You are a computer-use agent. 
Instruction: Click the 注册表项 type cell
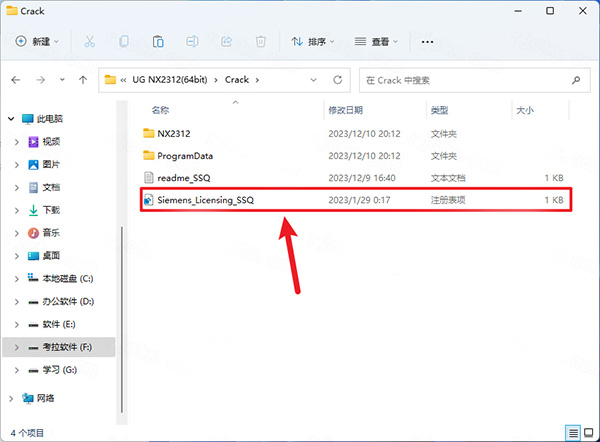pyautogui.click(x=448, y=200)
